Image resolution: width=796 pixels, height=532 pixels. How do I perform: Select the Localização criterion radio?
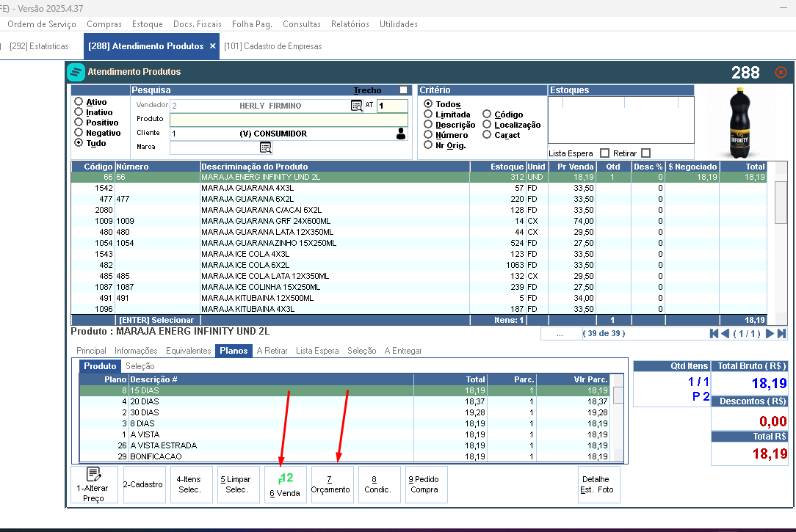coord(487,124)
